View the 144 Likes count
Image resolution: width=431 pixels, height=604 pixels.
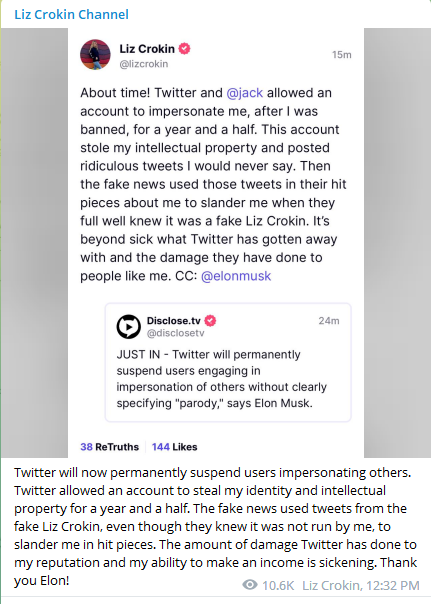[174, 447]
